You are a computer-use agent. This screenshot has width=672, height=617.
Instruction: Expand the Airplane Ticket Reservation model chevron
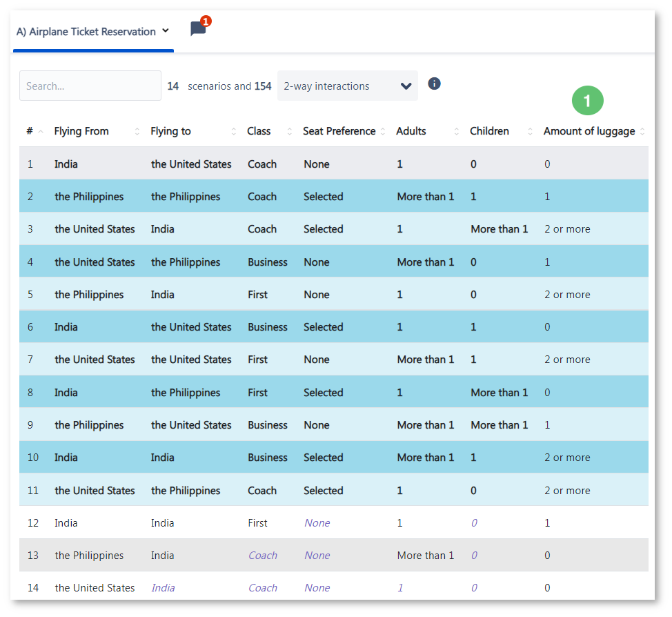tap(166, 31)
